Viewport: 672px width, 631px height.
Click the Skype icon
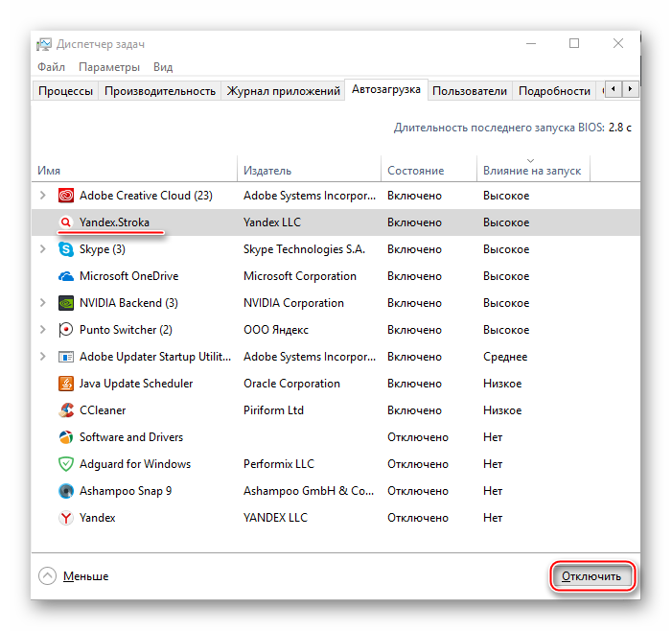tap(66, 249)
